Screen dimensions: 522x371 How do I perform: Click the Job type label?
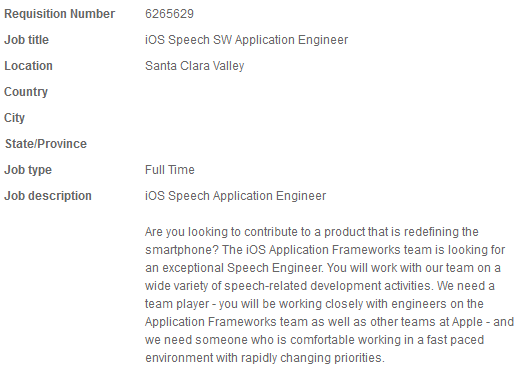pos(28,170)
